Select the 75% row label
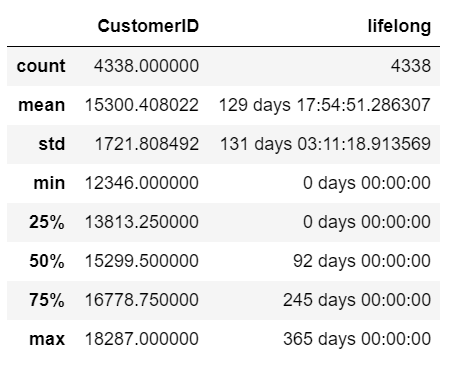450x374 pixels. [47, 300]
